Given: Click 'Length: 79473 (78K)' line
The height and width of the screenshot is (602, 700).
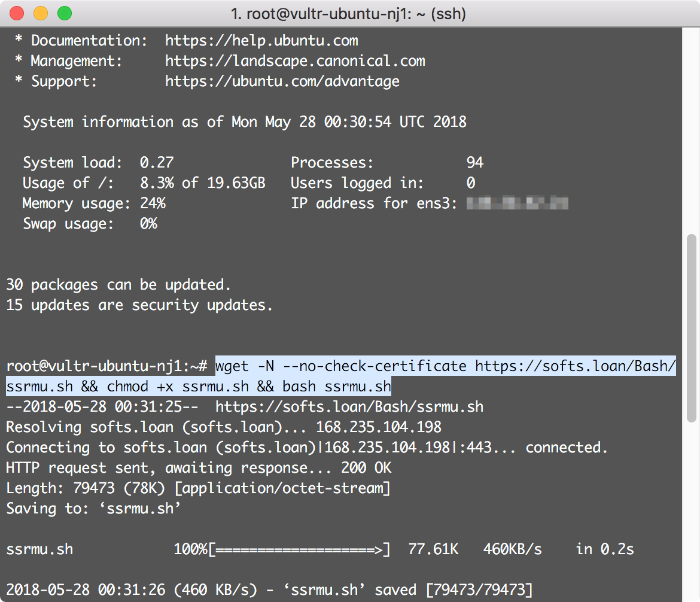Looking at the screenshot, I should (198, 488).
